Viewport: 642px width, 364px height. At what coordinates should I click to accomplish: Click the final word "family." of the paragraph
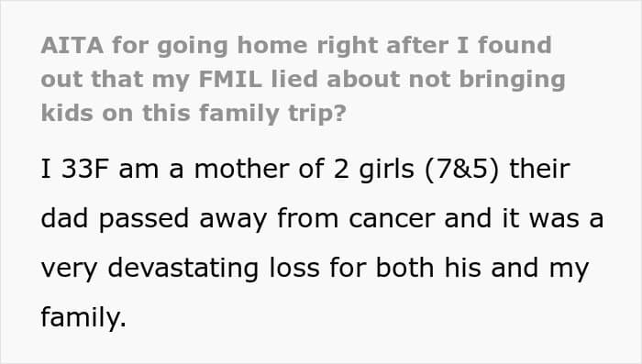[83, 318]
